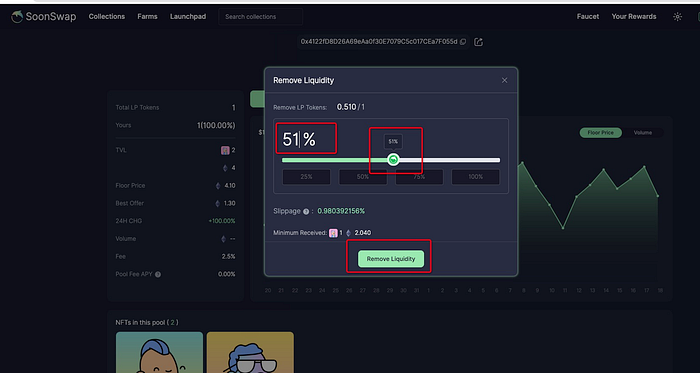
Task: Show slippage help tooltip icon
Action: pyautogui.click(x=306, y=211)
